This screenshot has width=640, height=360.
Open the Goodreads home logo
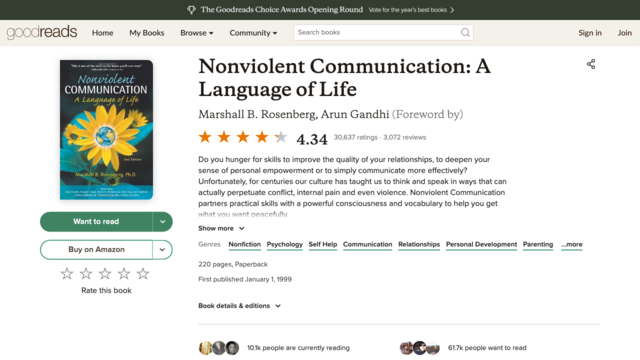coord(42,32)
